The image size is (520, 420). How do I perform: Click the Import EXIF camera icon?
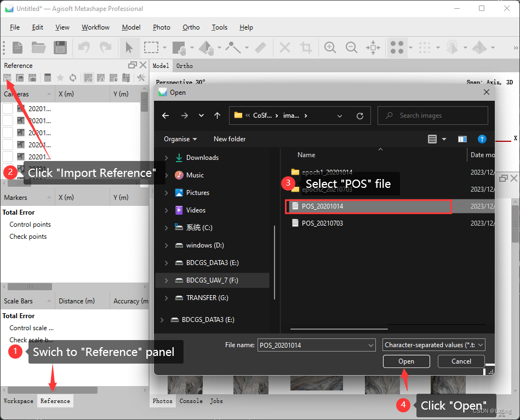coord(32,78)
